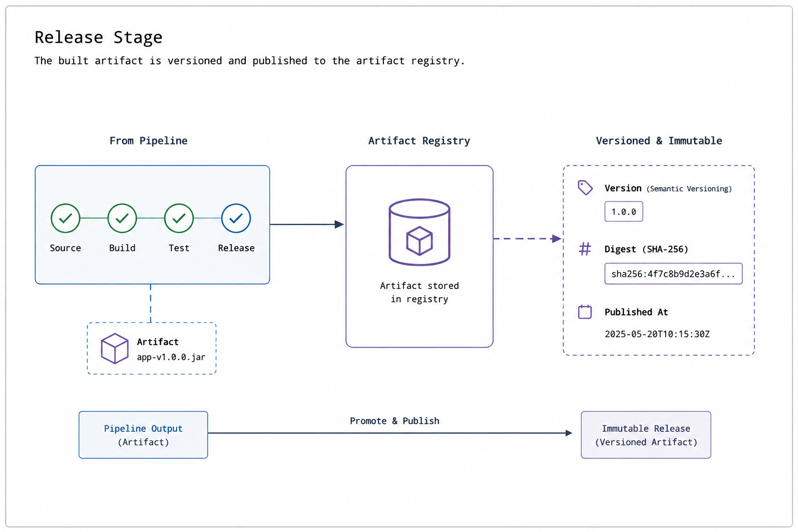Click the Published At label
The height and width of the screenshot is (532, 798).
[636, 312]
